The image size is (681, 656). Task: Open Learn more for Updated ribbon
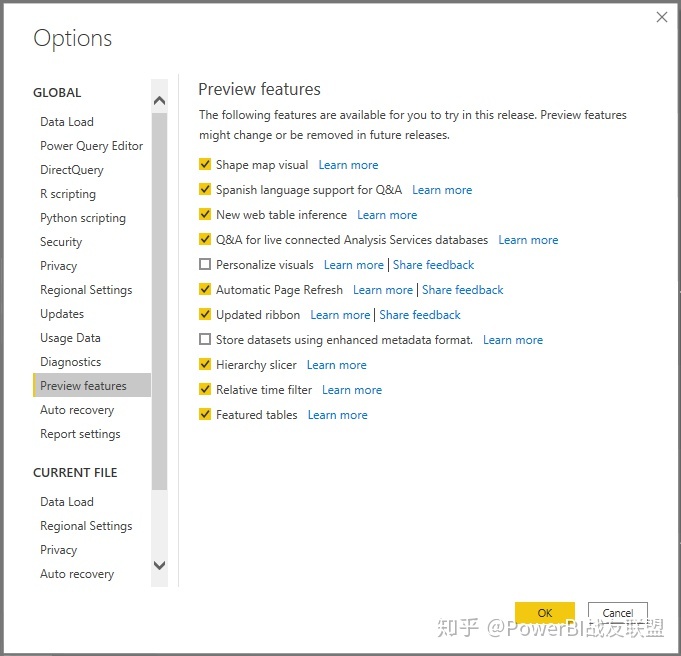click(x=340, y=315)
